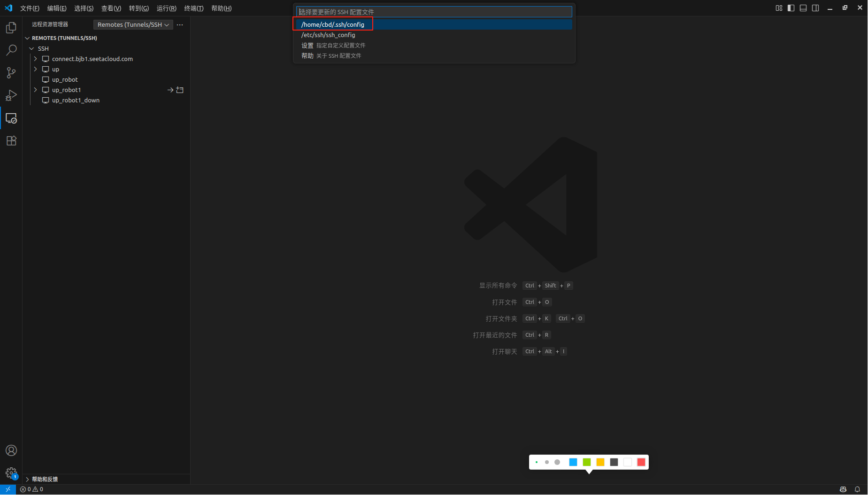Screen dimensions: 868x495
Task: Toggle the secondary sidebar visibility
Action: (815, 8)
